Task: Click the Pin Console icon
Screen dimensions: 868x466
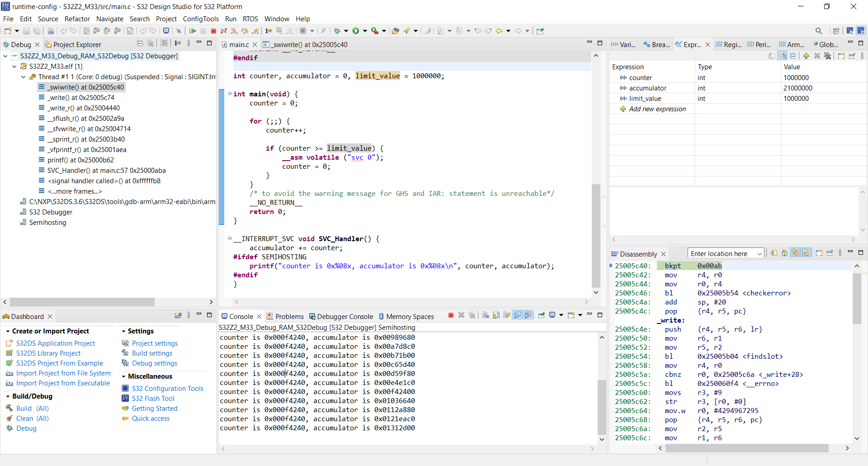Action: coord(541,315)
